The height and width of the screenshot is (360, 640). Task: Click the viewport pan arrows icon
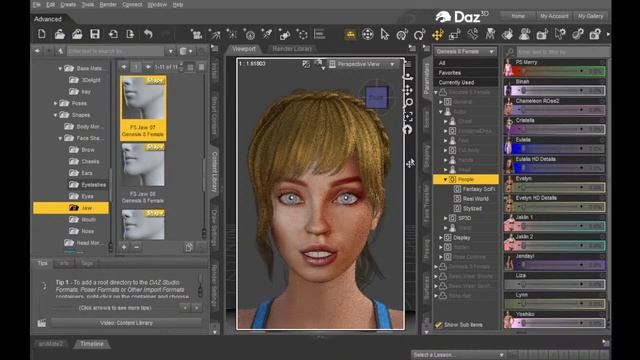(408, 90)
